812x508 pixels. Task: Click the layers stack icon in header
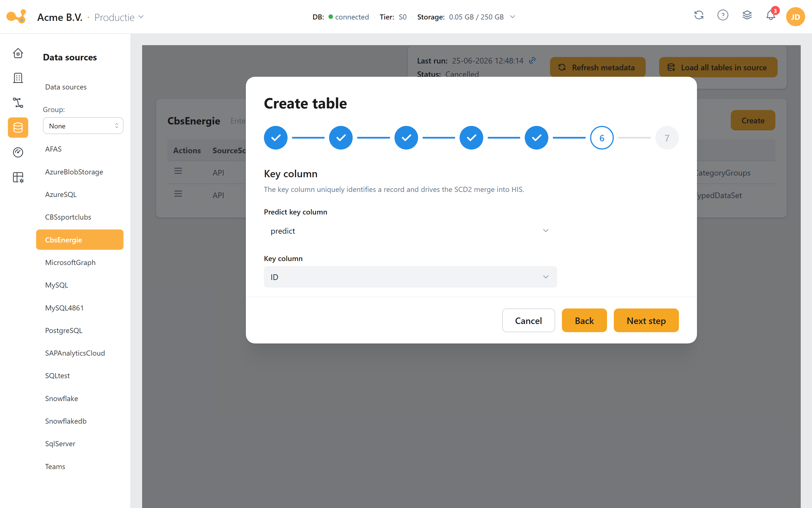[747, 16]
